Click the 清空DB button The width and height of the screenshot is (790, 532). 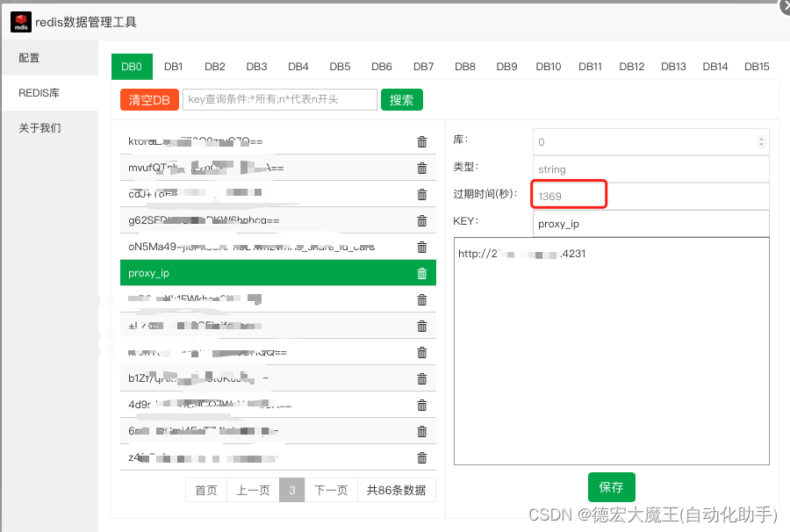coord(148,99)
